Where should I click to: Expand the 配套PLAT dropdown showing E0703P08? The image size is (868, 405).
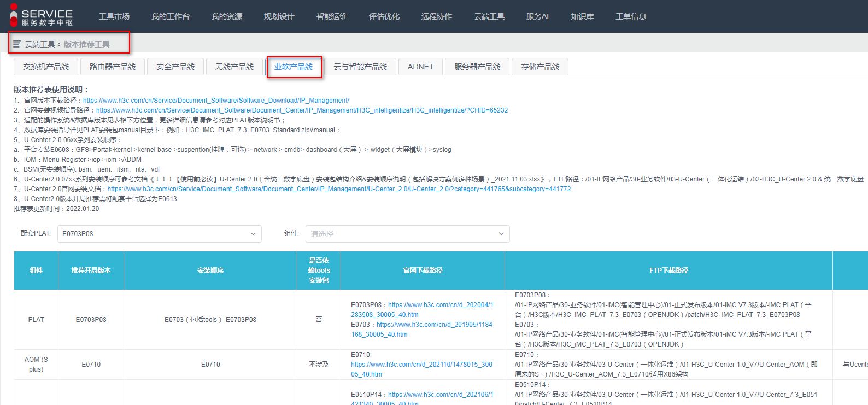coord(159,234)
